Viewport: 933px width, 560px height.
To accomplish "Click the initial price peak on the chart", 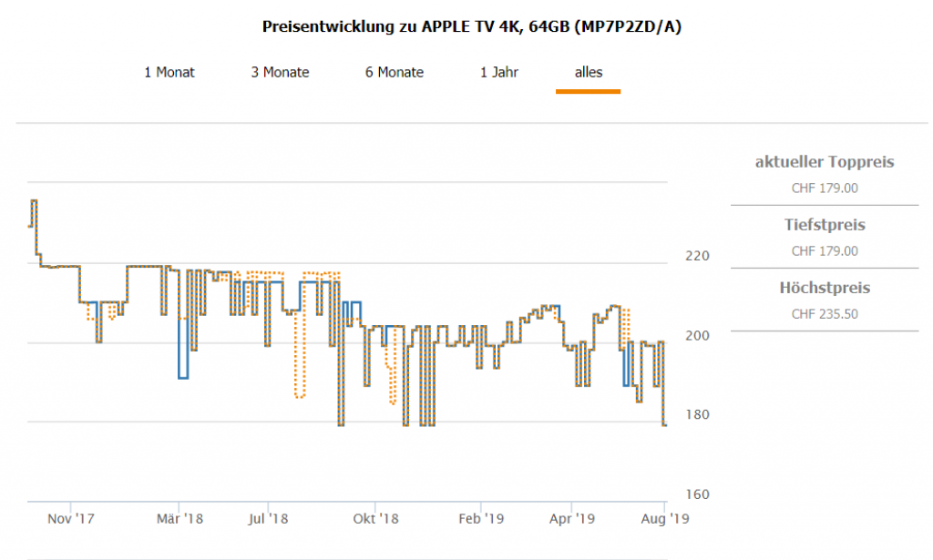I will pyautogui.click(x=34, y=200).
